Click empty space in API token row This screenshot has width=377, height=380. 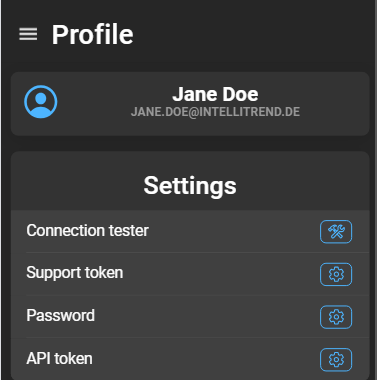(x=207, y=359)
